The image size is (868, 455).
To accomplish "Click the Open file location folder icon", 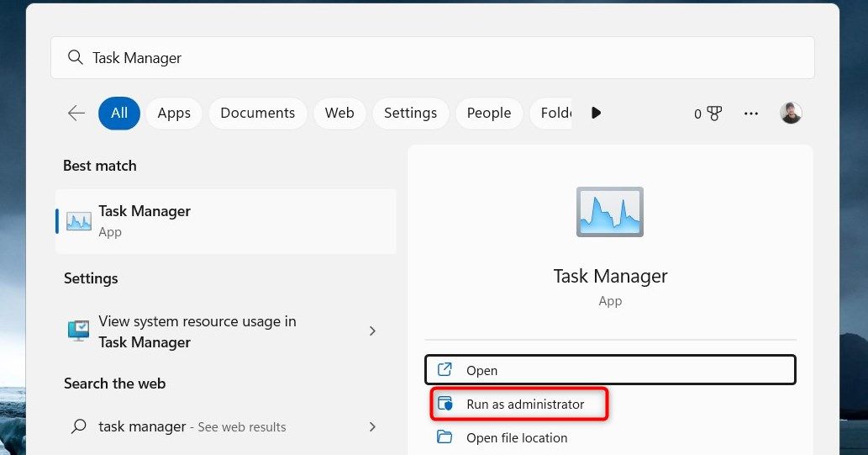I will pos(445,436).
